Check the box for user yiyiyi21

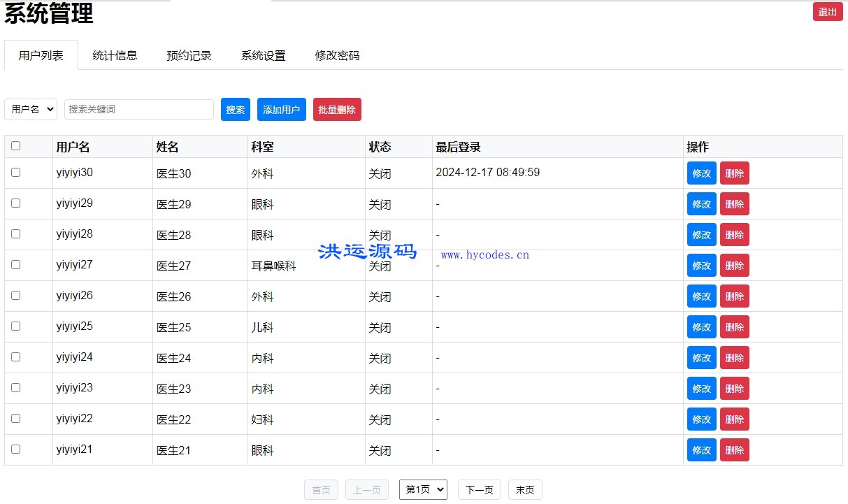click(15, 449)
